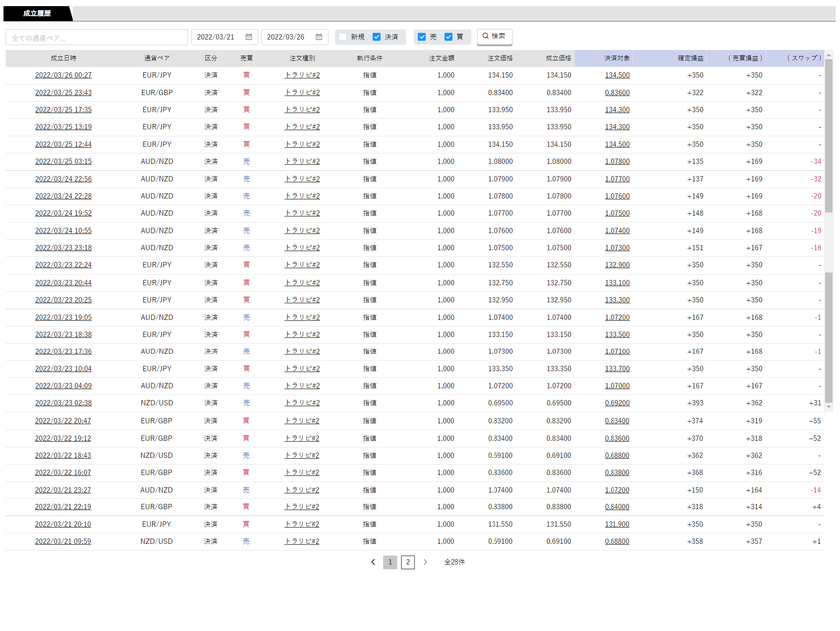Go to previous page arrow
This screenshot has height=631, width=840.
coord(373,562)
